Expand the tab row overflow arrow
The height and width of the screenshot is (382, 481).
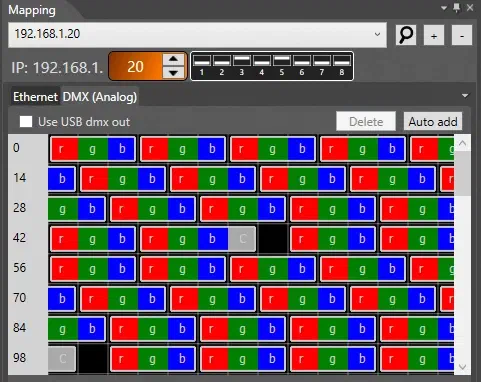pyautogui.click(x=465, y=96)
